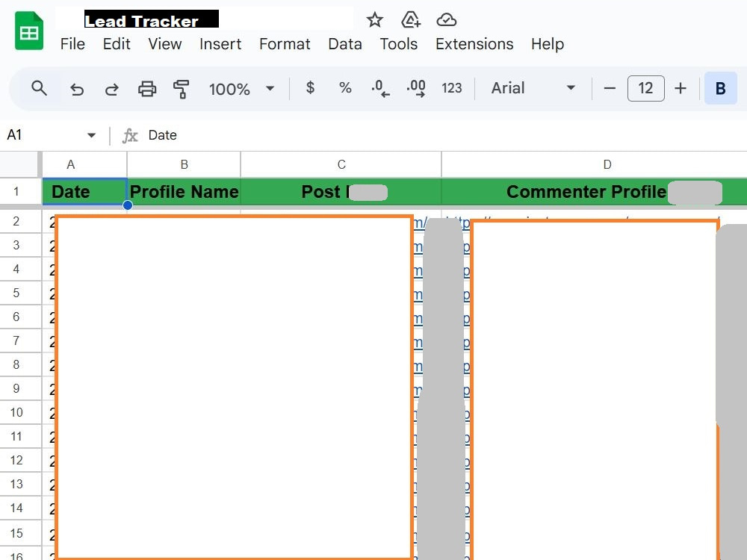The image size is (747, 560).
Task: Star the Lead Tracker document
Action: pyautogui.click(x=374, y=20)
